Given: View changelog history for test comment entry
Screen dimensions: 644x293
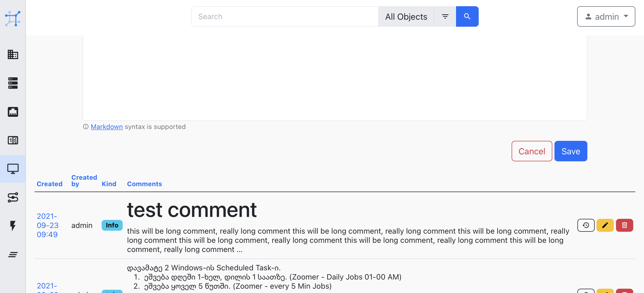Looking at the screenshot, I should [x=586, y=225].
